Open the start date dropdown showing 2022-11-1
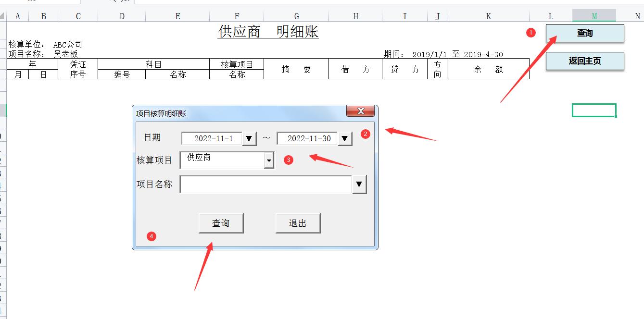 point(249,139)
